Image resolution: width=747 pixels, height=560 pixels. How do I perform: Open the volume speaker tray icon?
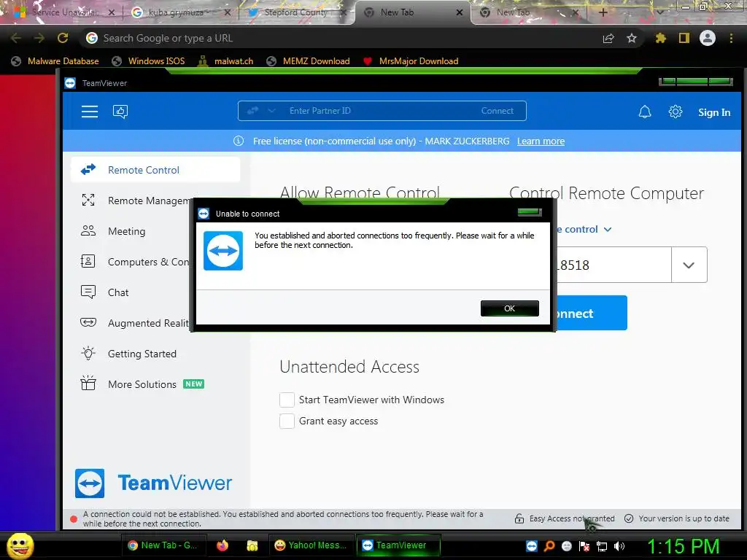619,546
